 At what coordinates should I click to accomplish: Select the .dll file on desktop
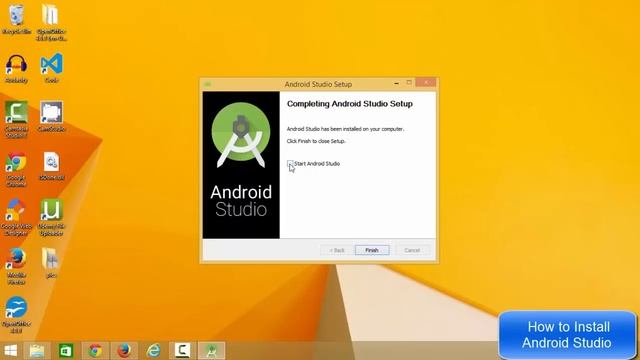(x=51, y=166)
